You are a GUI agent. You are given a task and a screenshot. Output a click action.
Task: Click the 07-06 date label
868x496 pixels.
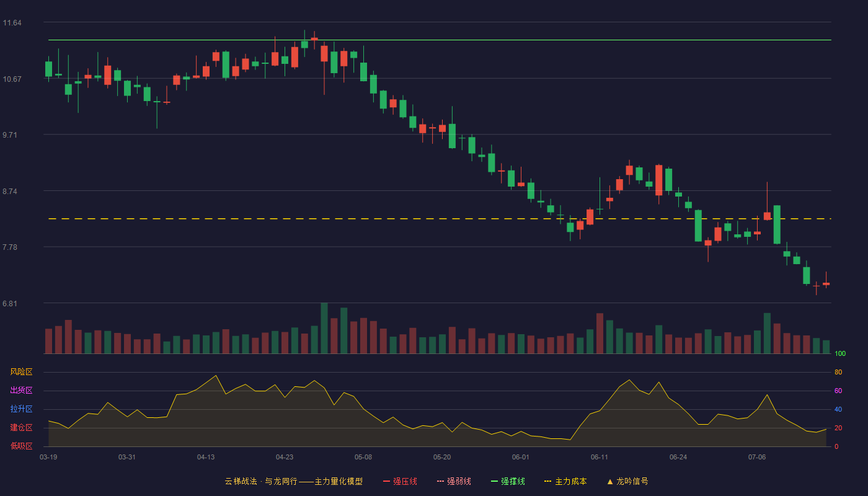757,457
